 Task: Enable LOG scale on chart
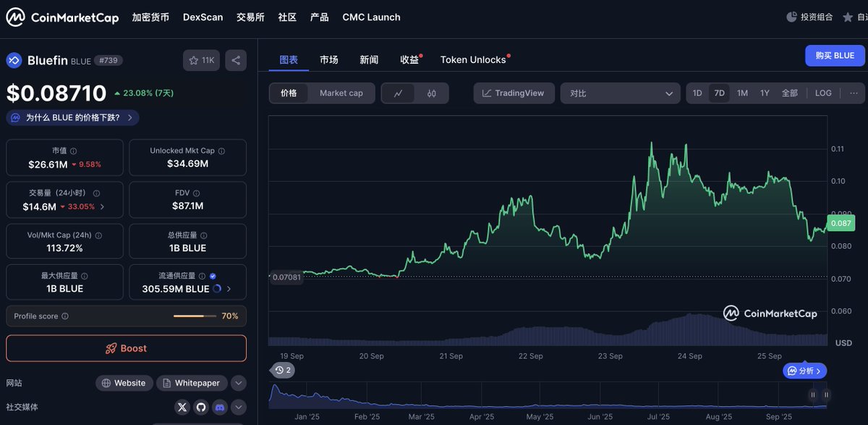pos(823,93)
